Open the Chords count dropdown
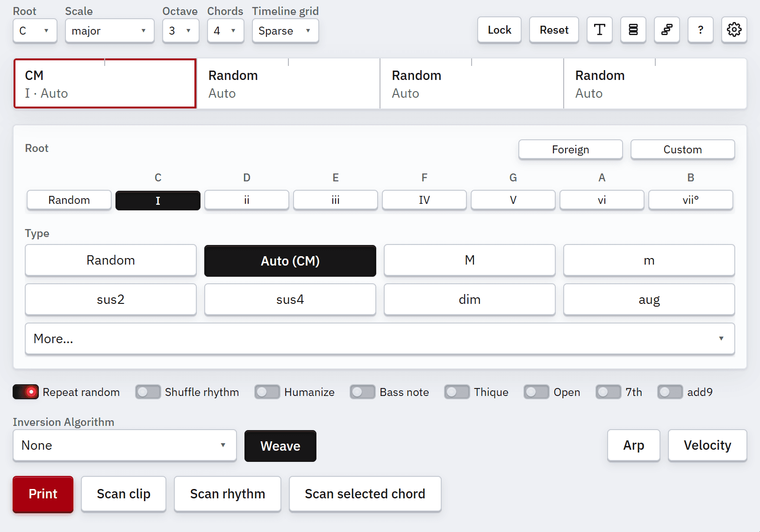760x532 pixels. pos(226,31)
